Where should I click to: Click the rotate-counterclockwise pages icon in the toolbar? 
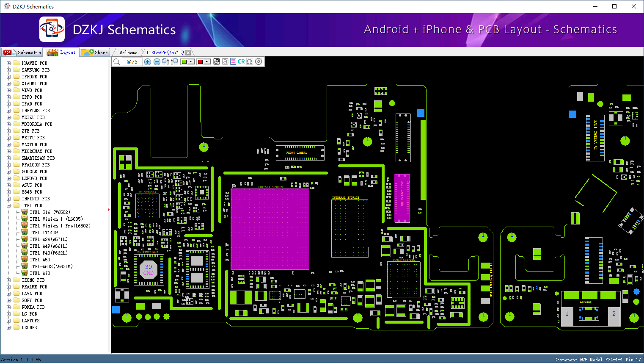tap(174, 62)
